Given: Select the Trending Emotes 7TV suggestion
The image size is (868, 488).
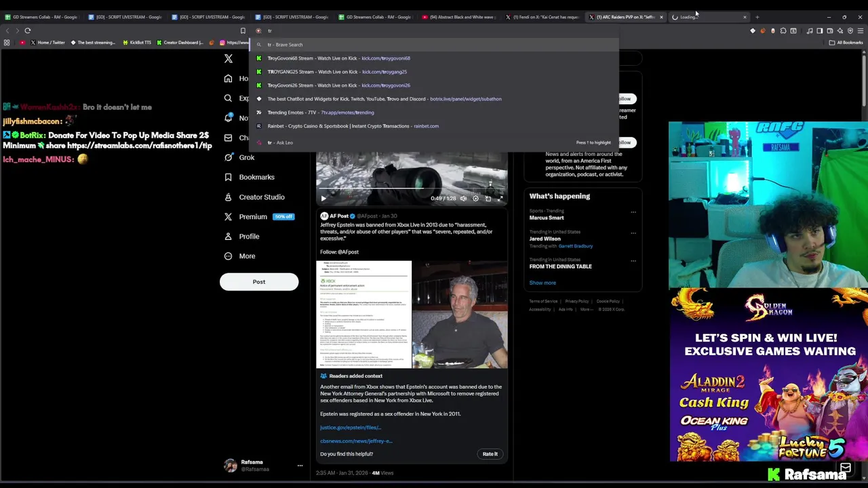Looking at the screenshot, I should coord(434,113).
